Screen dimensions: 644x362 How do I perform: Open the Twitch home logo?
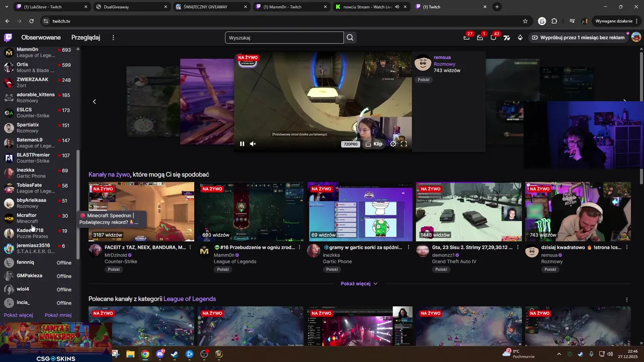pos(8,38)
